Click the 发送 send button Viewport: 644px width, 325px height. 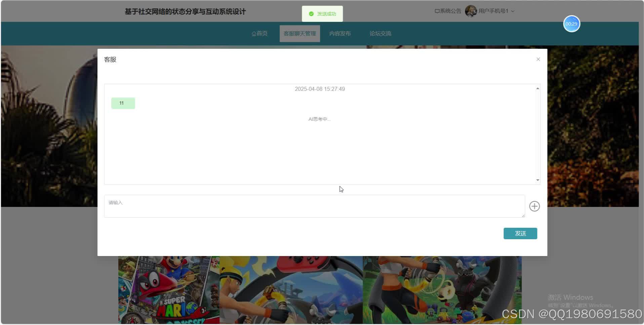tap(520, 233)
